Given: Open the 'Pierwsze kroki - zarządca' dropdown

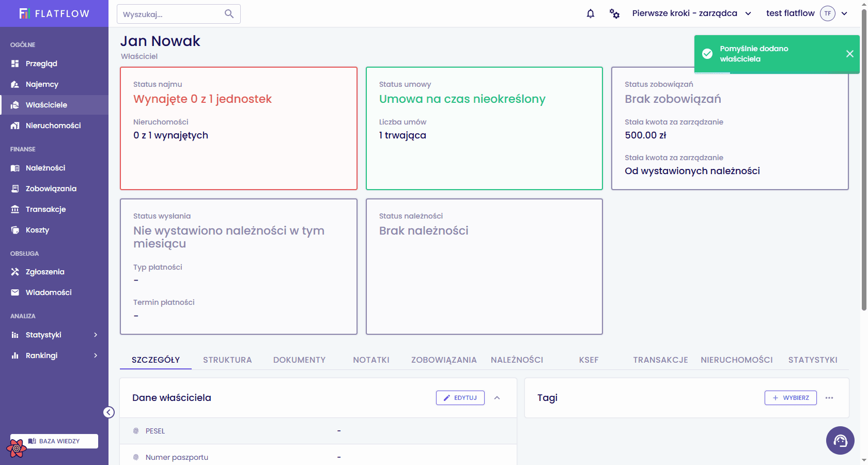Looking at the screenshot, I should 692,13.
